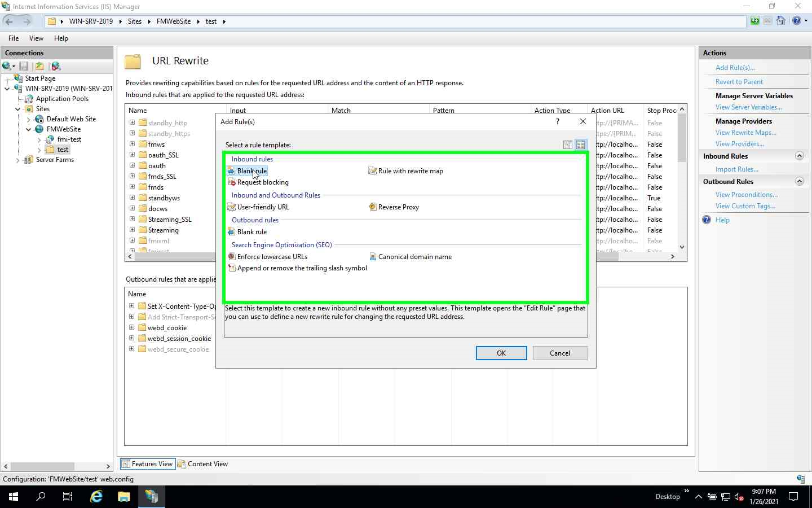Click the Save Connections icon in Connections toolbar
Viewport: 812px width, 508px height.
pyautogui.click(x=24, y=66)
